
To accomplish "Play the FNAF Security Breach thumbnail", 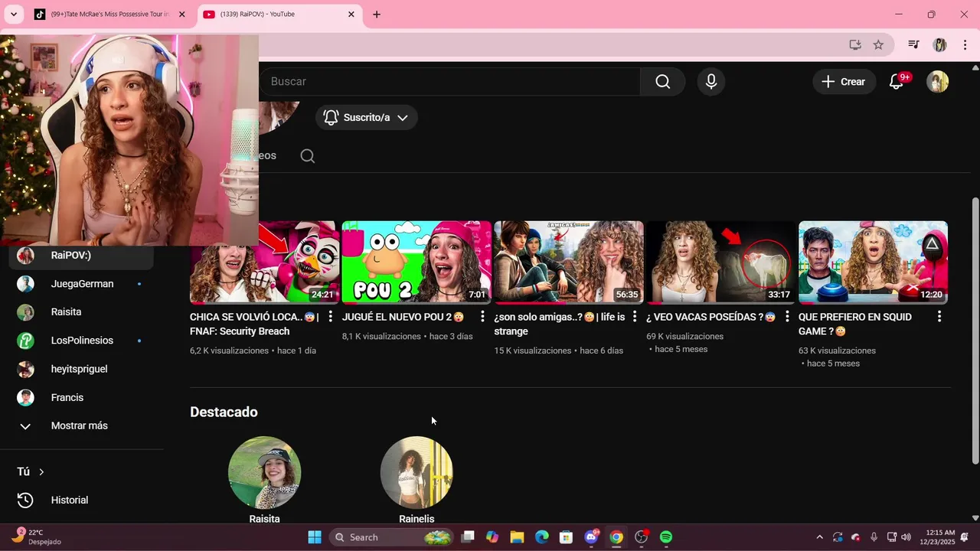I will 264,262.
